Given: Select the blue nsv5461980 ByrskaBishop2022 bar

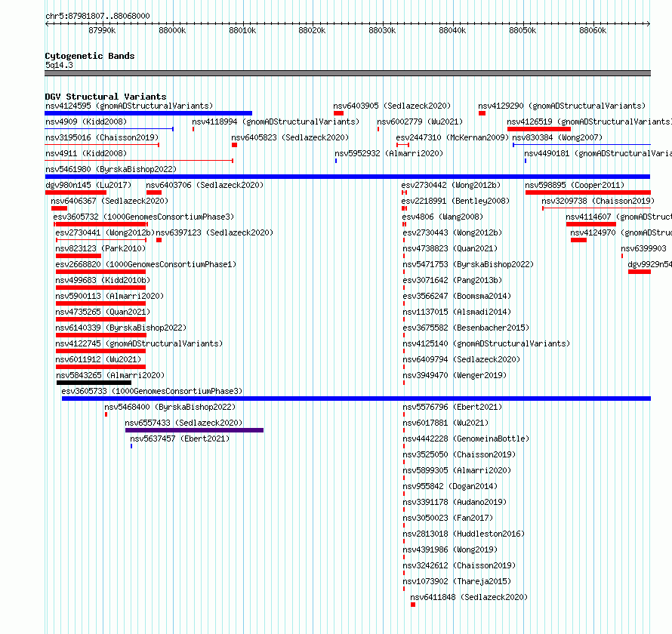Looking at the screenshot, I should 347,177.
